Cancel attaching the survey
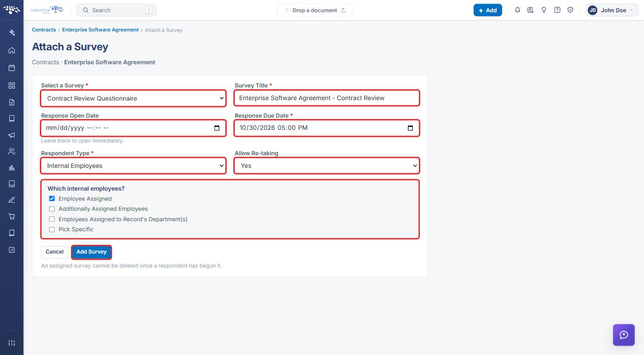This screenshot has height=355, width=644. pyautogui.click(x=55, y=252)
